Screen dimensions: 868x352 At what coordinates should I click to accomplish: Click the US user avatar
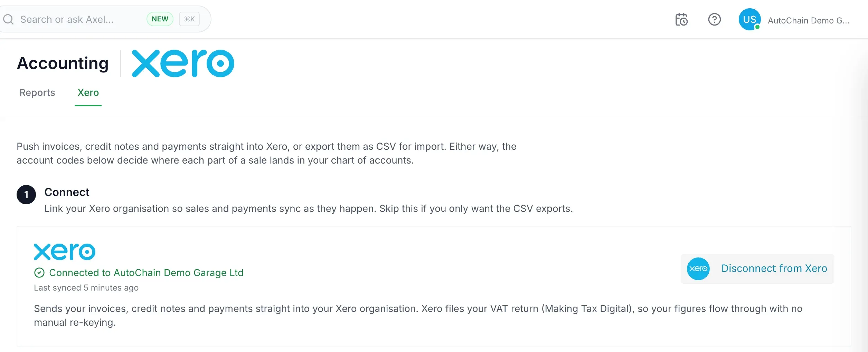(x=749, y=19)
